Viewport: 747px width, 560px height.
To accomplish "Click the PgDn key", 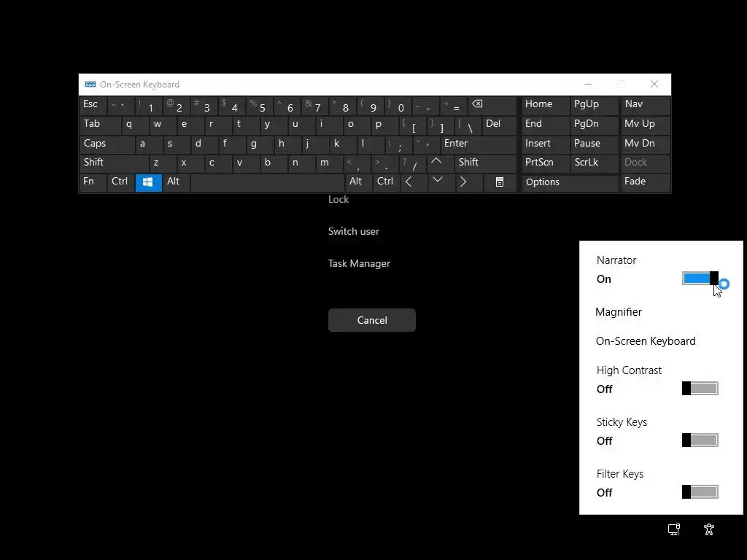I will pyautogui.click(x=594, y=124).
